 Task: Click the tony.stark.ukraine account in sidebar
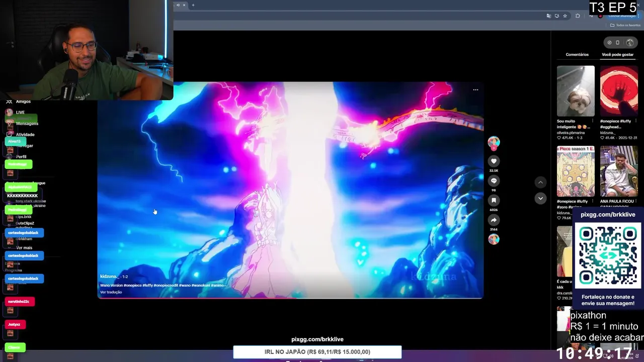coord(31,201)
